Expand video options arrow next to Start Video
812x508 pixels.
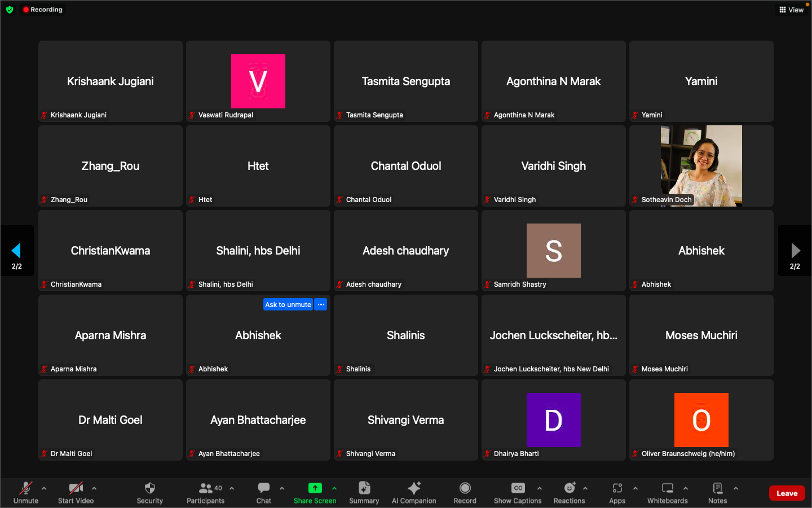(x=94, y=488)
